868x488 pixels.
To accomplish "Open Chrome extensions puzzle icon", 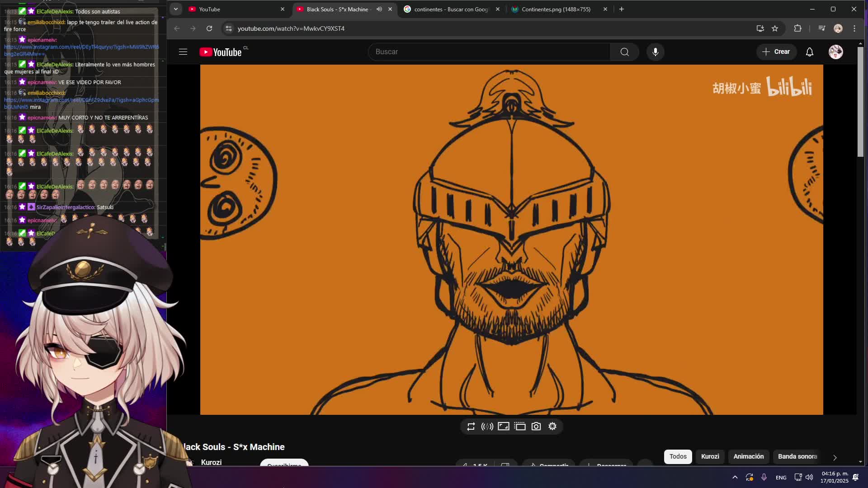I will (x=797, y=28).
